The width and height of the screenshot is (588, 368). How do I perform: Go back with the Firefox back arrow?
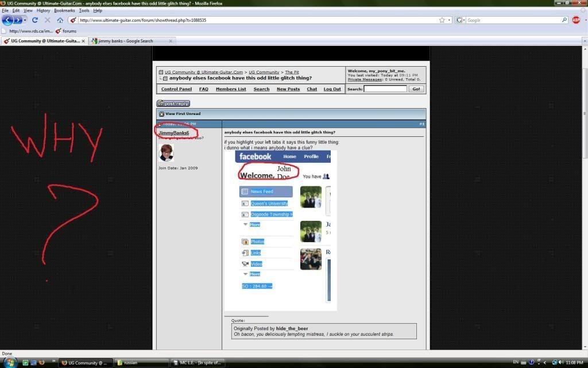point(7,20)
